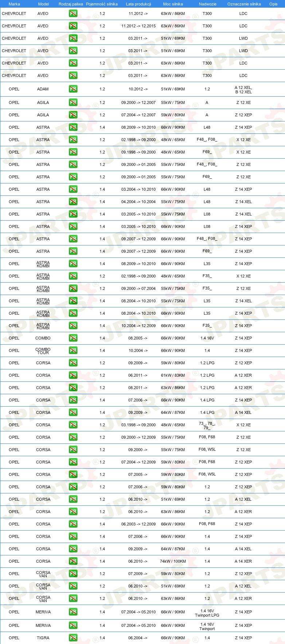Click fuel icon for Astra Kombi L35 Z 14 XEL
This screenshot has width=285, height=644.
point(73,301)
